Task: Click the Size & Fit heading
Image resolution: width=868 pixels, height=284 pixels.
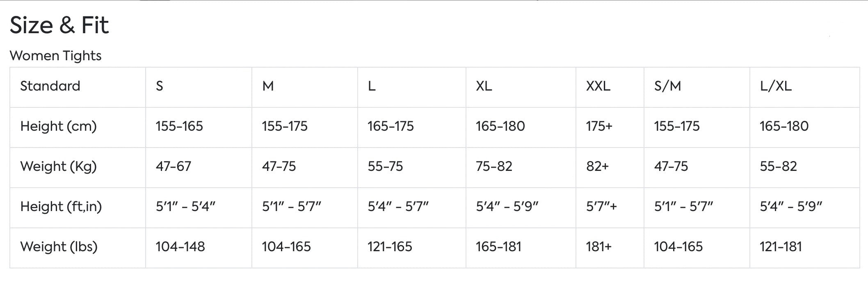Action: (x=59, y=25)
